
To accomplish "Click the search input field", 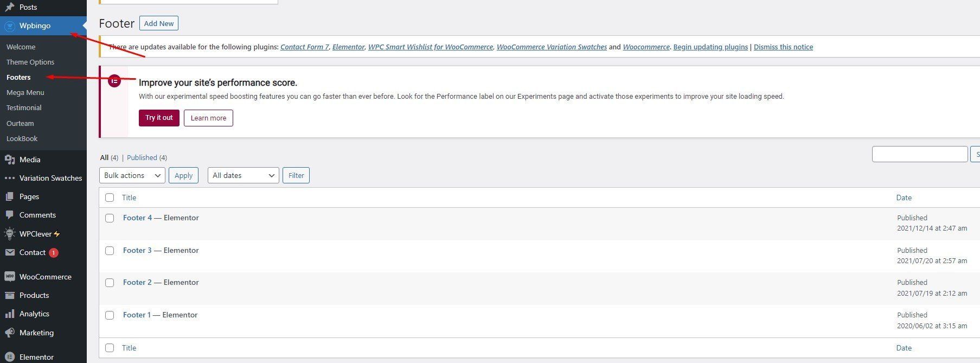I will 919,154.
